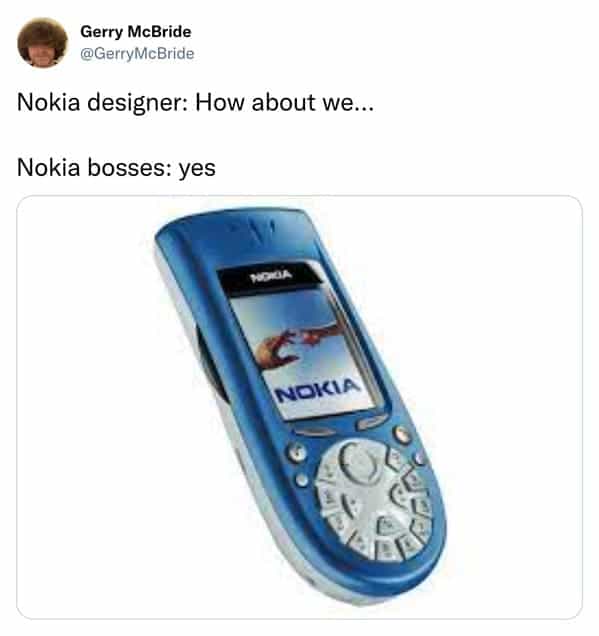Tap the round button top-right of keypad
Image resolution: width=599 pixels, height=636 pixels.
click(402, 434)
